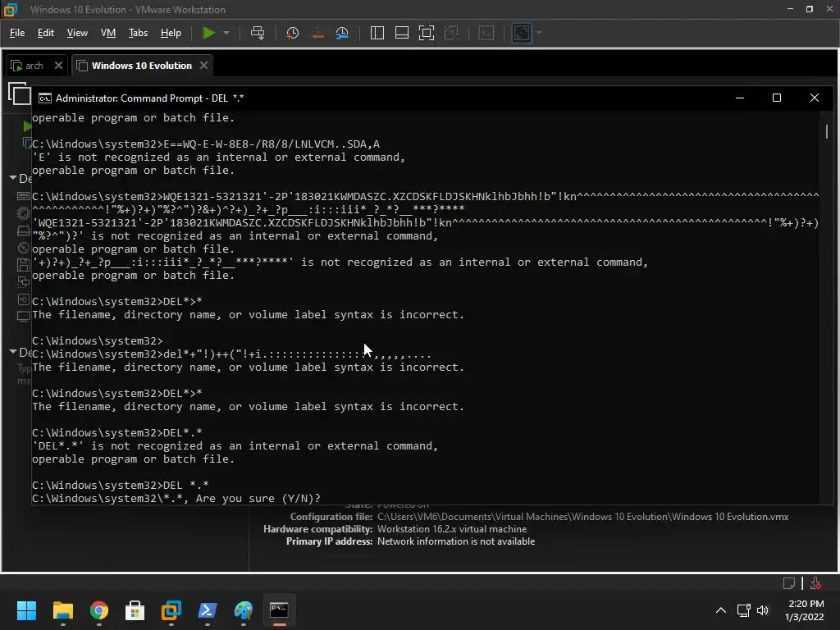This screenshot has width=840, height=630.
Task: Power on VM with green play button
Action: point(208,33)
